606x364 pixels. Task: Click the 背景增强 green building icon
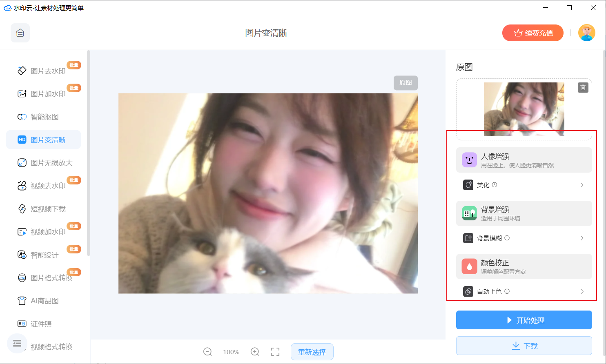(x=469, y=213)
